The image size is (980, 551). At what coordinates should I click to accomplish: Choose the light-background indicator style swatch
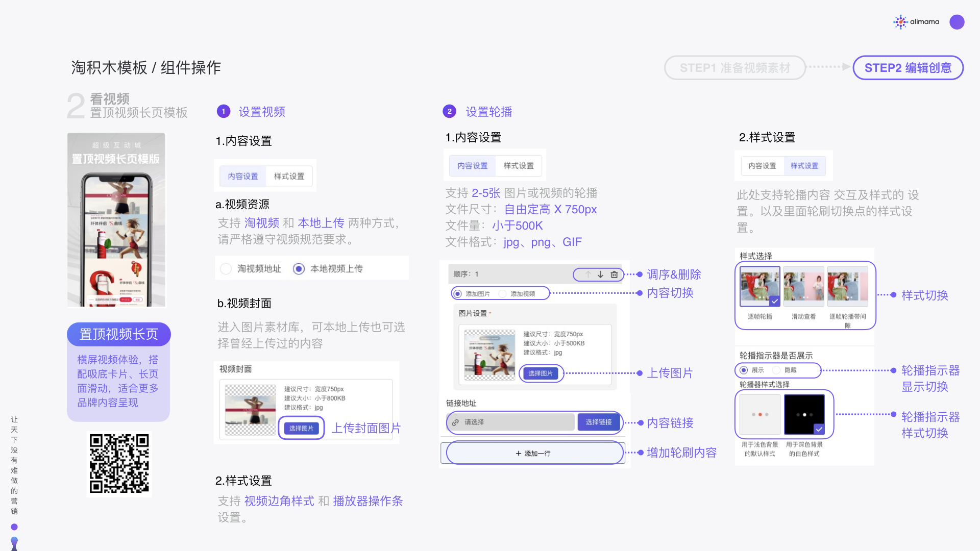point(760,414)
